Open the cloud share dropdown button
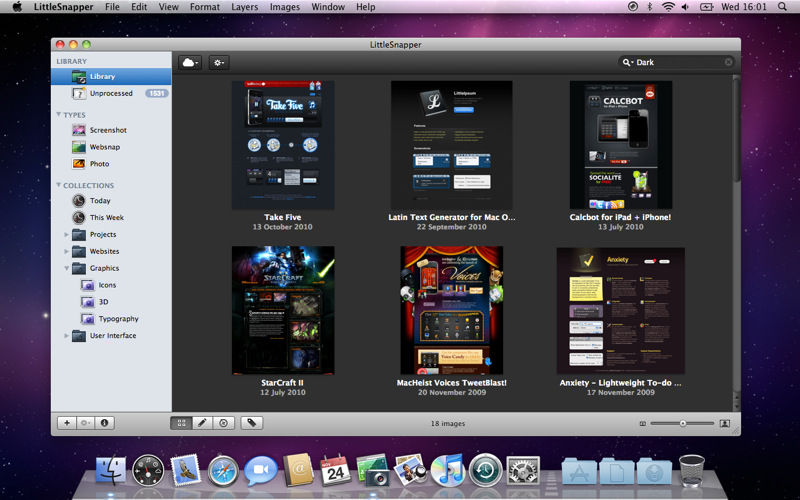This screenshot has height=500, width=800. [x=190, y=63]
